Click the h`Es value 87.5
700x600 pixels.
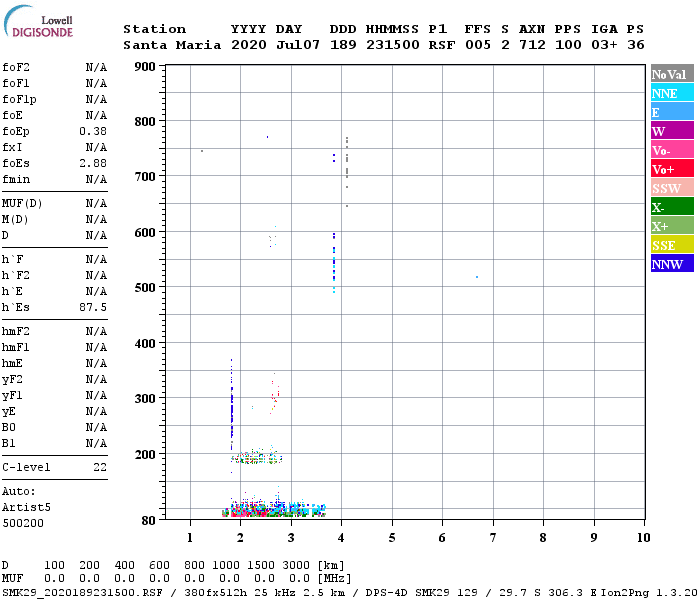click(x=93, y=307)
